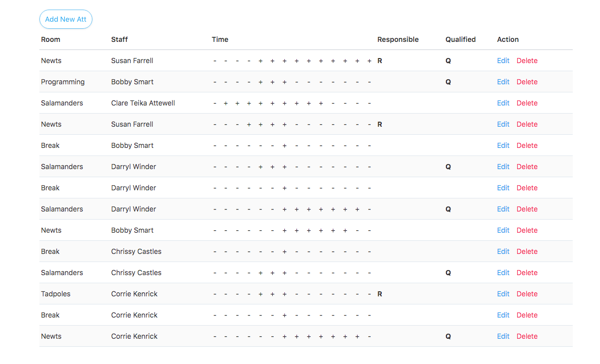This screenshot has width=600, height=364.
Task: Delete the unqualified Susan Farrell Newts row
Action: click(x=527, y=124)
